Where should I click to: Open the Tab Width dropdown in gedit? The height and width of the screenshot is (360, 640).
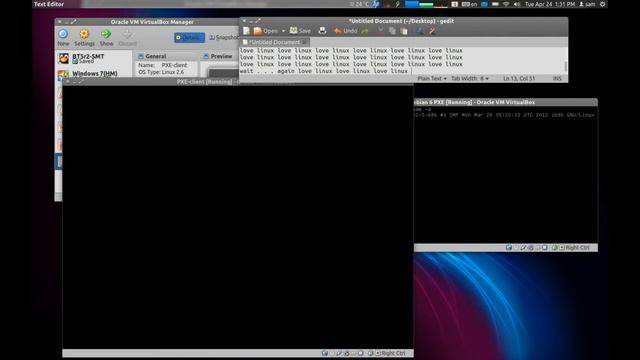click(x=470, y=78)
